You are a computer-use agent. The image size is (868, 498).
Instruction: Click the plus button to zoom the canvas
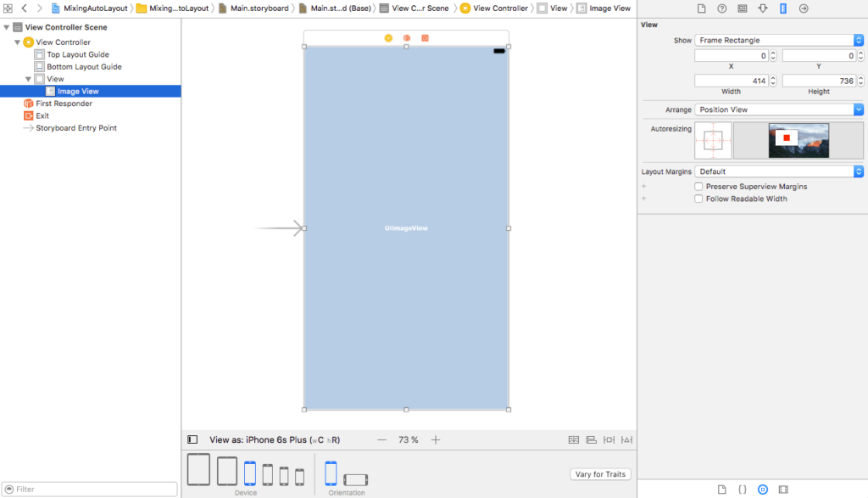click(435, 439)
